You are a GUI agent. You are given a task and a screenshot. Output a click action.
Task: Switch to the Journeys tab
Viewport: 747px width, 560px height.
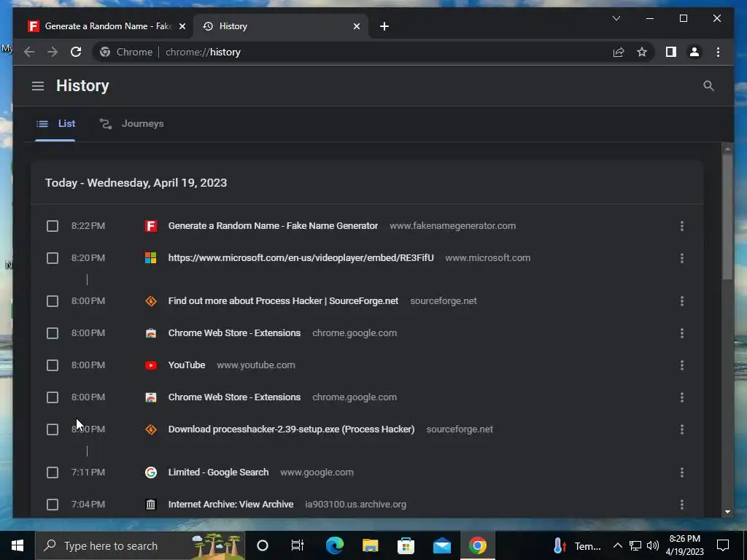(131, 124)
